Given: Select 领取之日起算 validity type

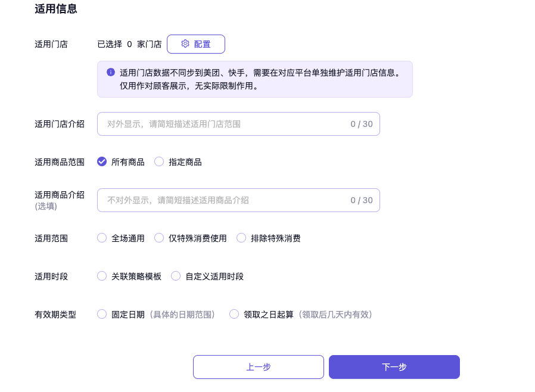Looking at the screenshot, I should 234,314.
